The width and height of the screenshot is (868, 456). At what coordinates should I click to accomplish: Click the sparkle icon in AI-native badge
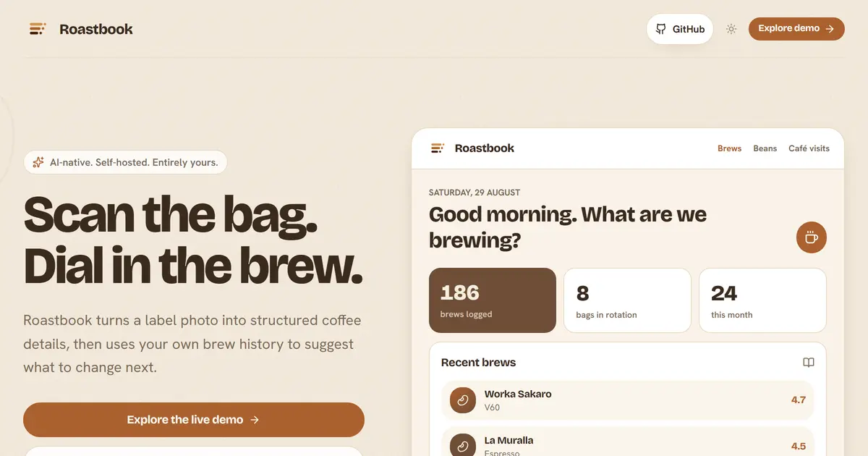pyautogui.click(x=38, y=162)
